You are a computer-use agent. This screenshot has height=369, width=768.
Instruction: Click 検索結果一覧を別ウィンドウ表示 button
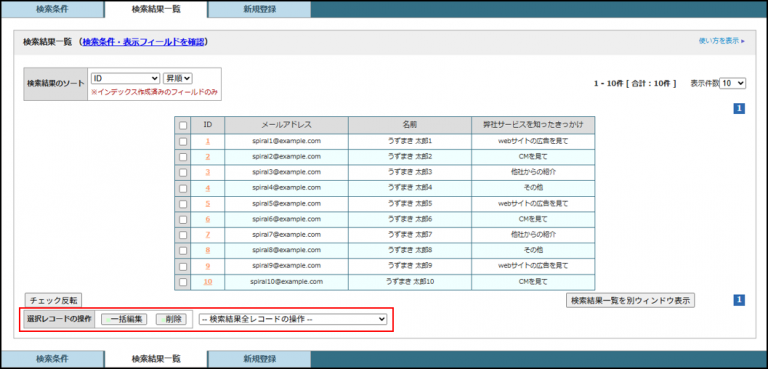click(x=630, y=300)
